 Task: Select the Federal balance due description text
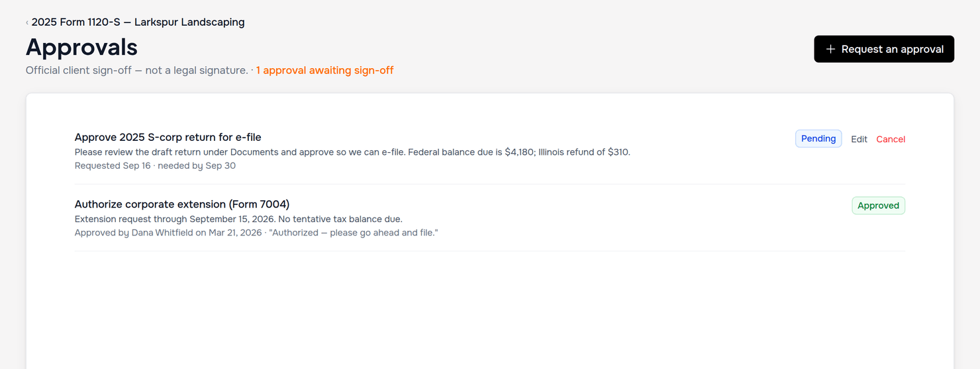point(352,152)
